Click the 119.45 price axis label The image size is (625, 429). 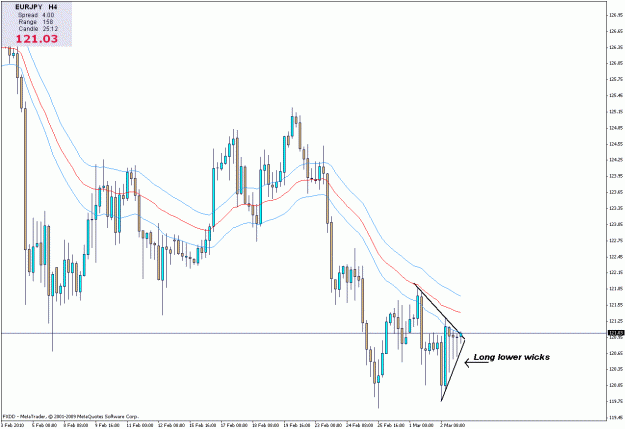coord(616,418)
